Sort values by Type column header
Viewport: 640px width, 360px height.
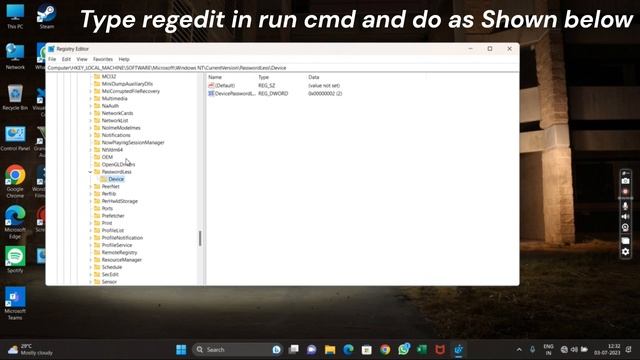[264, 77]
